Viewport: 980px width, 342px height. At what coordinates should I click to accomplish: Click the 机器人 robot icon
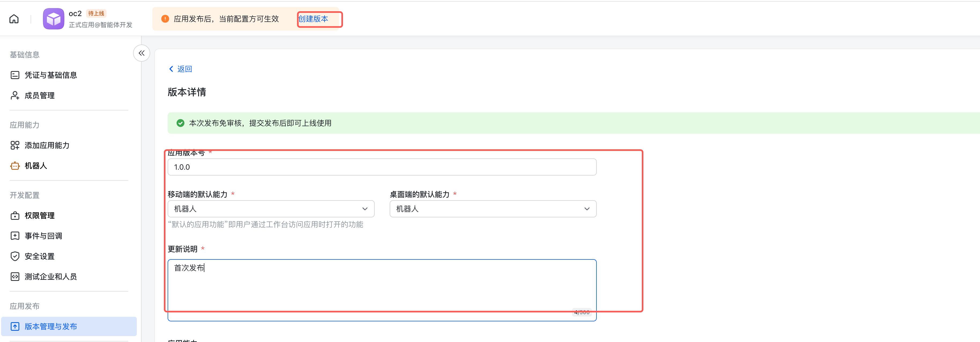coord(15,166)
